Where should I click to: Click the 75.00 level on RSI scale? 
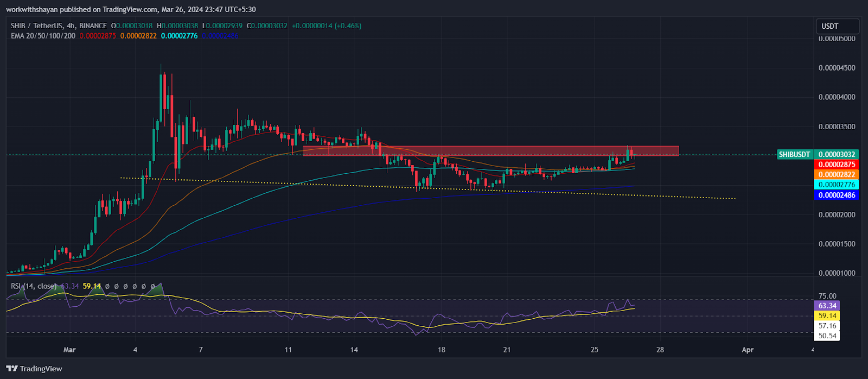coord(827,296)
